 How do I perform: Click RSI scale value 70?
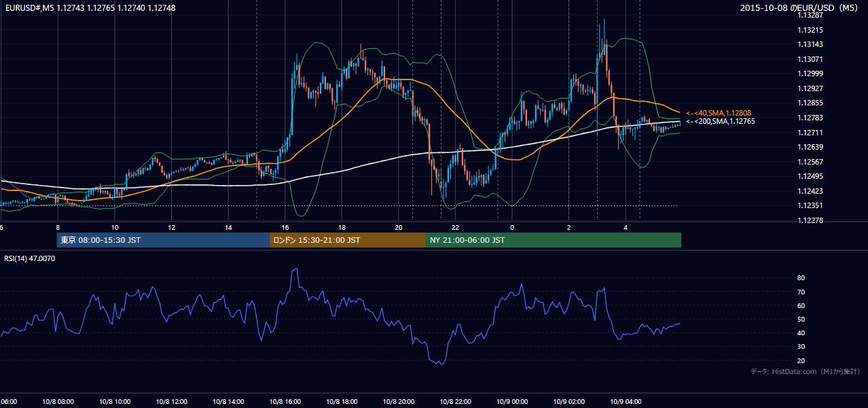pyautogui.click(x=801, y=292)
